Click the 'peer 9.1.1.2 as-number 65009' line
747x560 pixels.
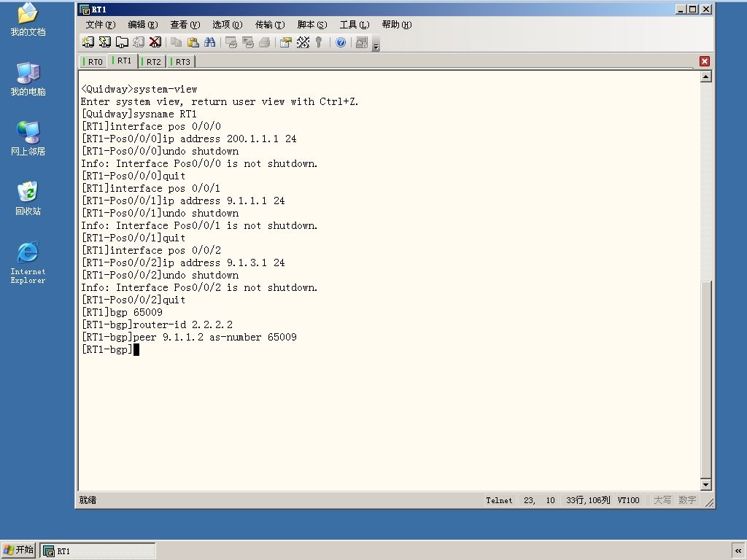click(214, 337)
